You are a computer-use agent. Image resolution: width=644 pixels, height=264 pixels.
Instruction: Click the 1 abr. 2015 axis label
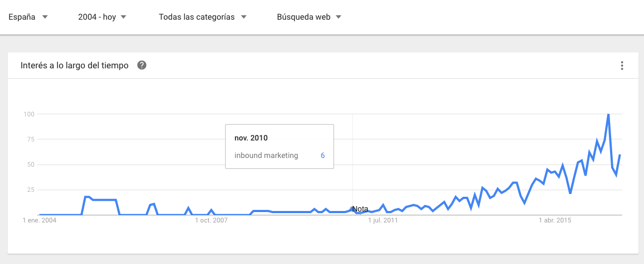[555, 221]
